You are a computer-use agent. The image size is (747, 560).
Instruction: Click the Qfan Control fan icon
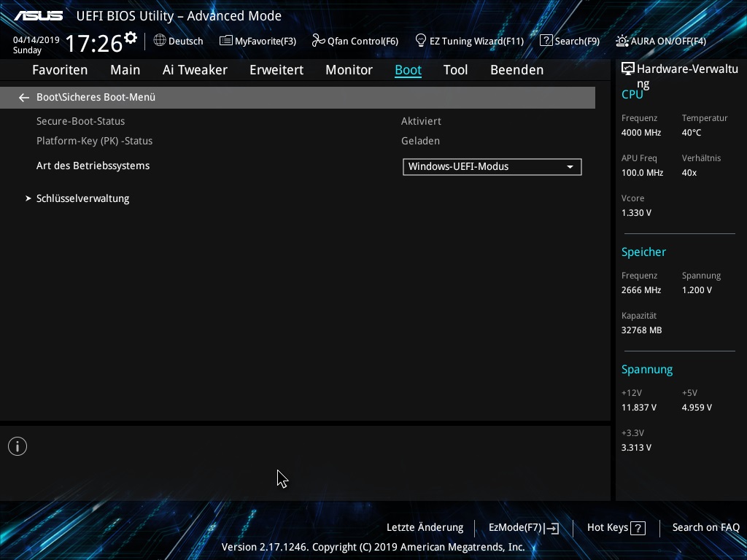pos(318,41)
